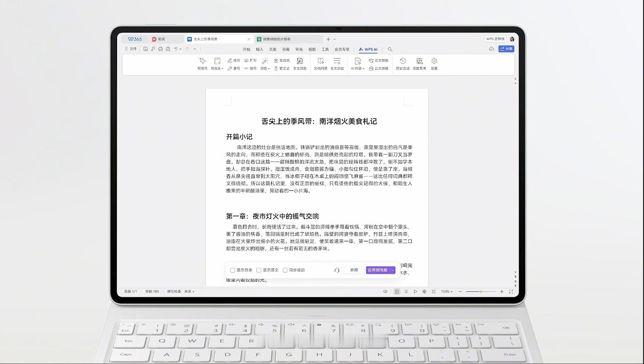The height and width of the screenshot is (364, 644).
Task: Enable the 显示原文 checkbox
Action: click(x=259, y=270)
